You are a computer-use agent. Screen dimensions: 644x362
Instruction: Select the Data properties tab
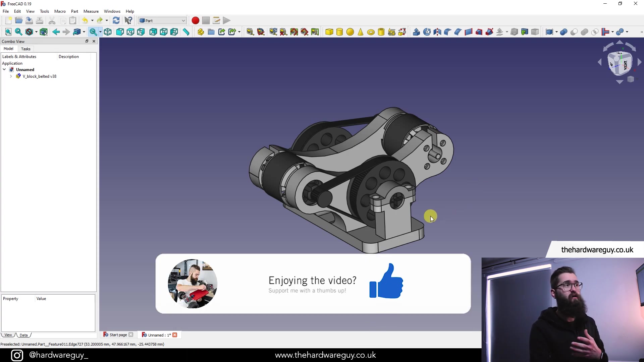[24, 335]
